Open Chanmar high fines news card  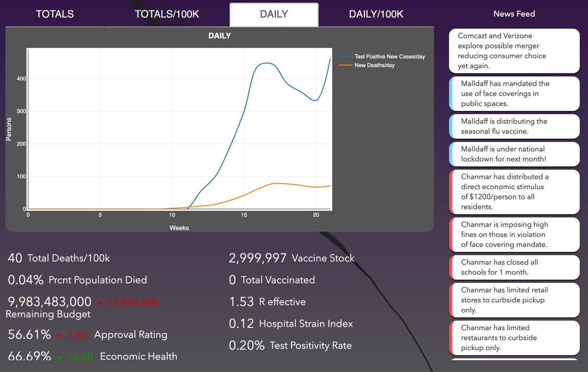pos(514,234)
